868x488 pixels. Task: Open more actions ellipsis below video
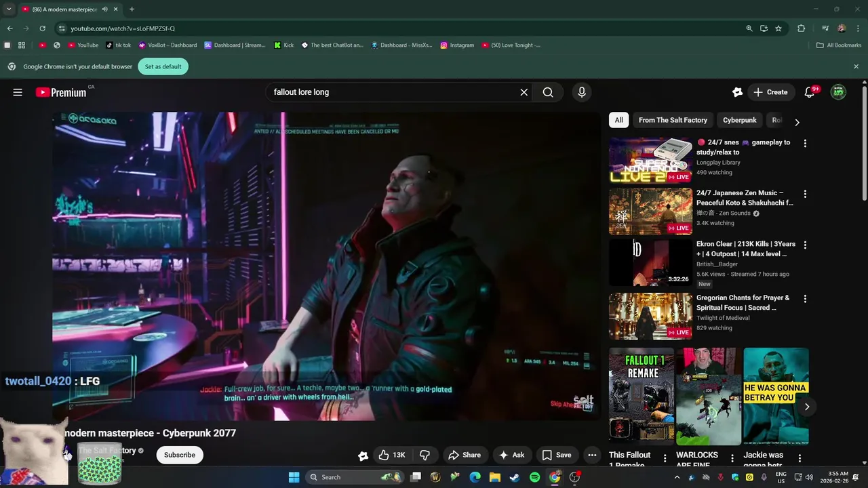click(592, 455)
